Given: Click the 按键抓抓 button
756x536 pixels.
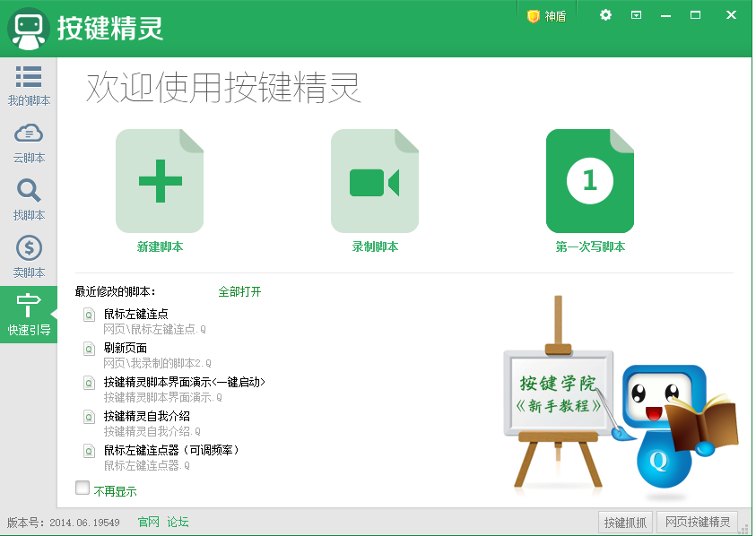Looking at the screenshot, I should point(625,522).
